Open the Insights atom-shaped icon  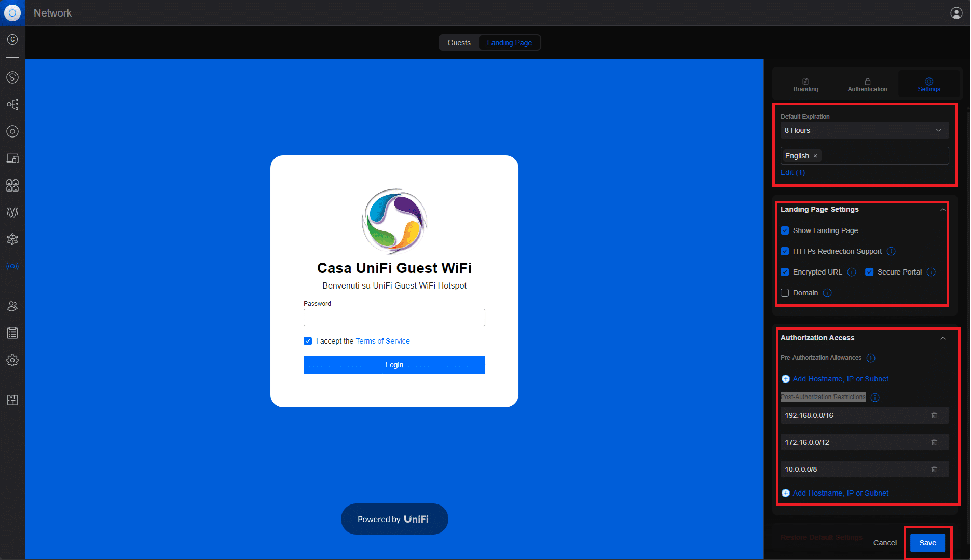click(x=12, y=239)
